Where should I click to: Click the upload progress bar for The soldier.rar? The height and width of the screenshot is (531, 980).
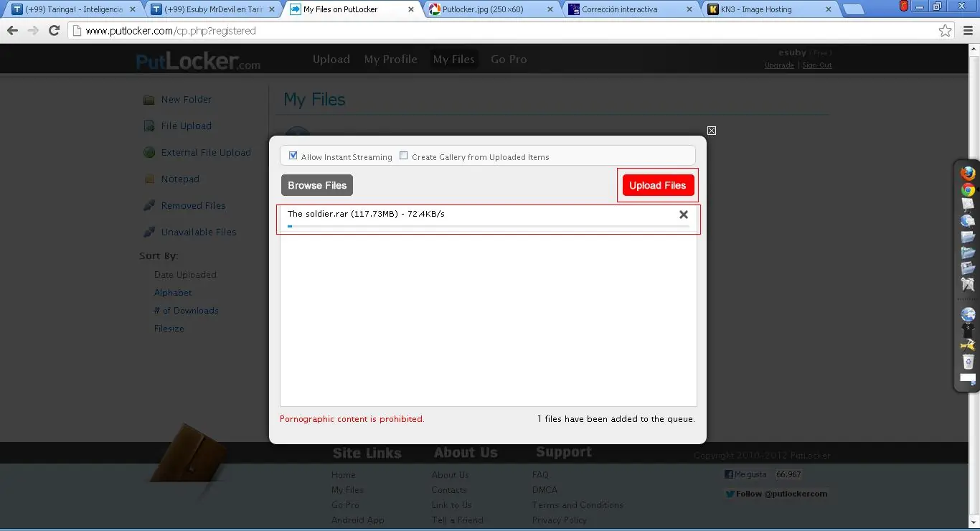pos(489,227)
